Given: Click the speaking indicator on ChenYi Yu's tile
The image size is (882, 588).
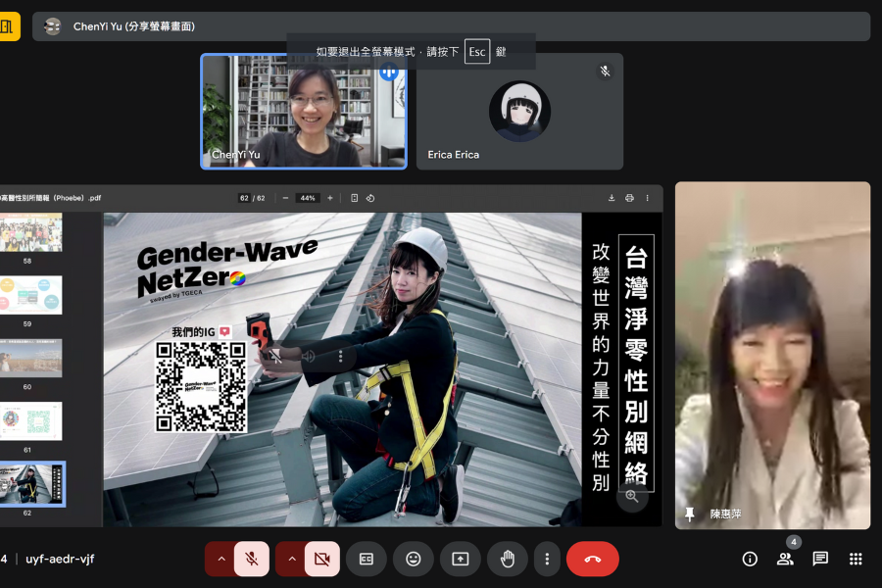Looking at the screenshot, I should point(389,72).
